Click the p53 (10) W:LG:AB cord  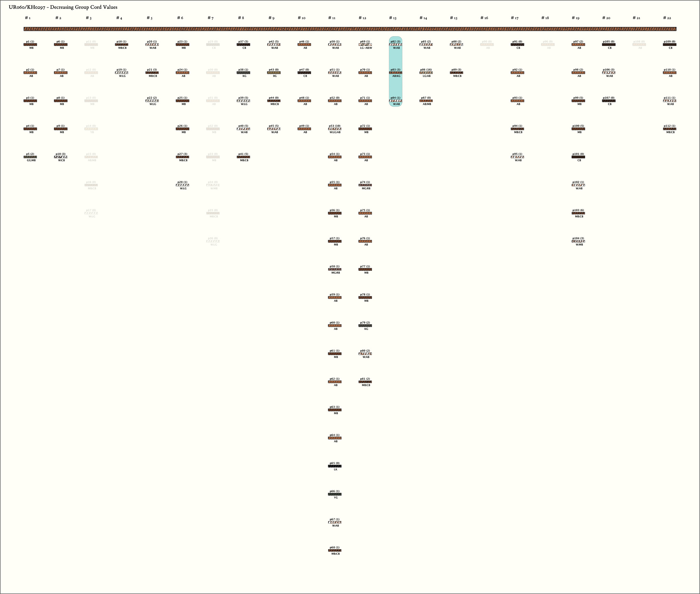pyautogui.click(x=335, y=129)
